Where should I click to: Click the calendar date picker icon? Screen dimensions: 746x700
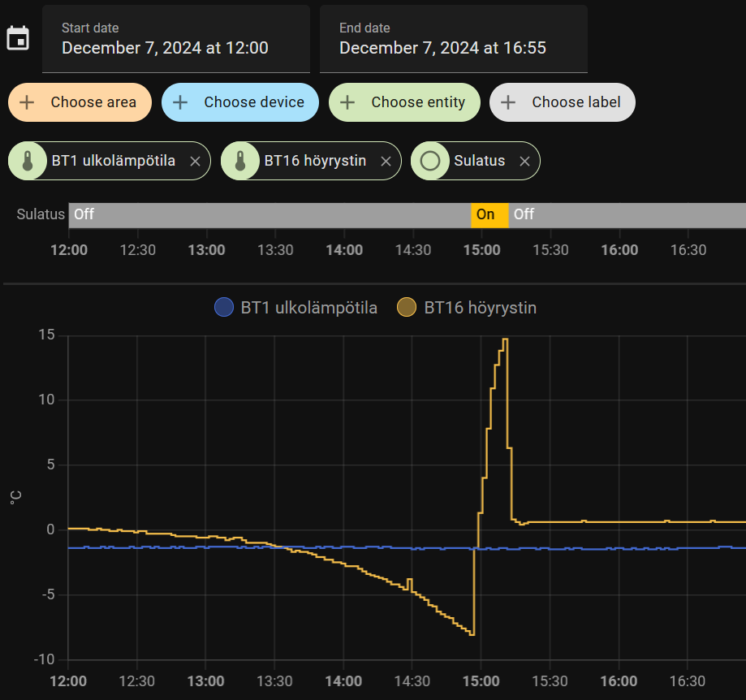click(x=18, y=38)
